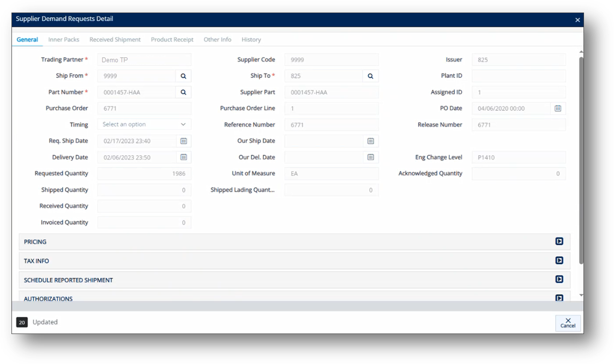Click the Requested Quantity field
This screenshot has height=364, width=614.
tap(144, 173)
